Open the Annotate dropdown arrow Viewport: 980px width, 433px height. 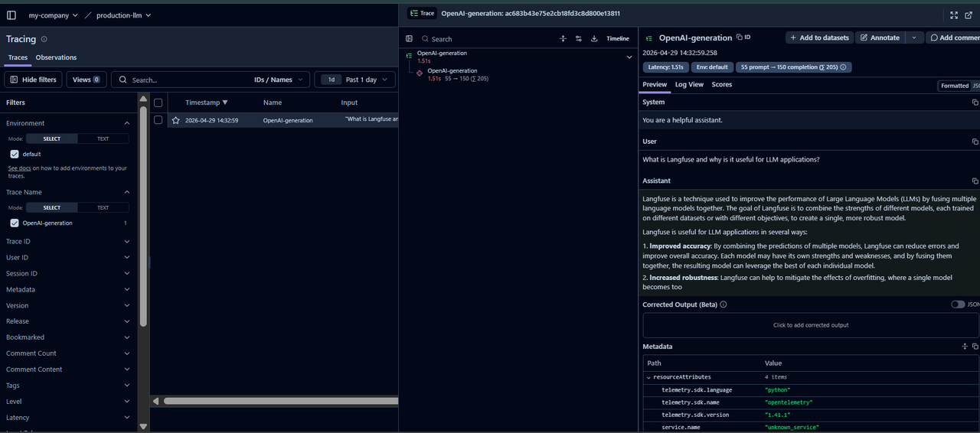(914, 37)
